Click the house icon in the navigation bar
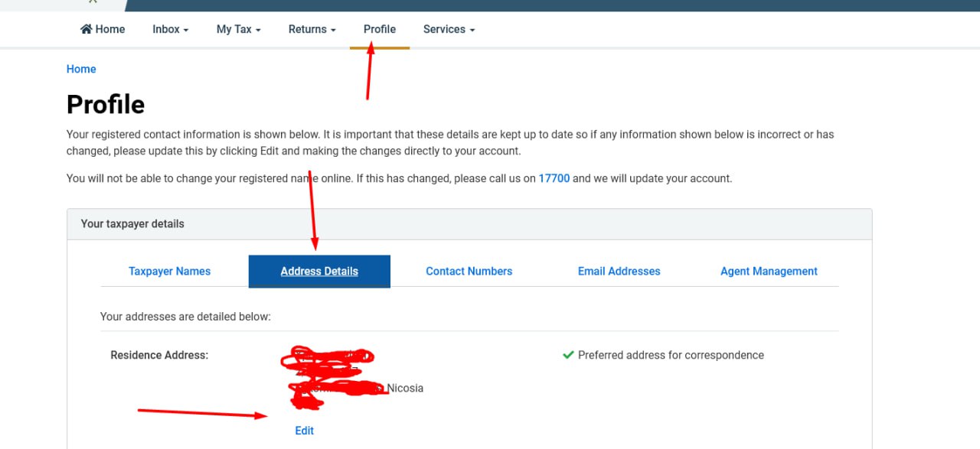Viewport: 980px width, 449px height. coord(87,29)
